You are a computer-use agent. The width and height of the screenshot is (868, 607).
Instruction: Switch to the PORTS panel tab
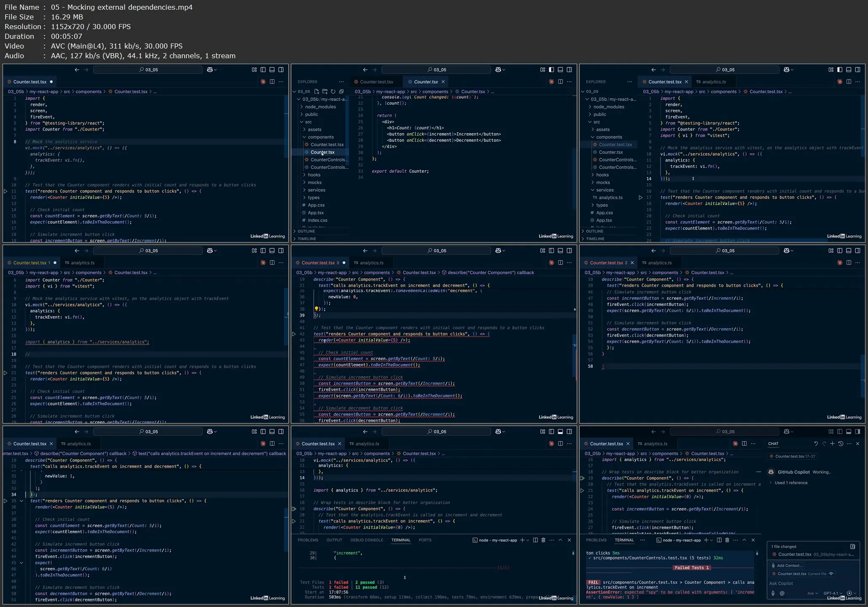pos(425,540)
